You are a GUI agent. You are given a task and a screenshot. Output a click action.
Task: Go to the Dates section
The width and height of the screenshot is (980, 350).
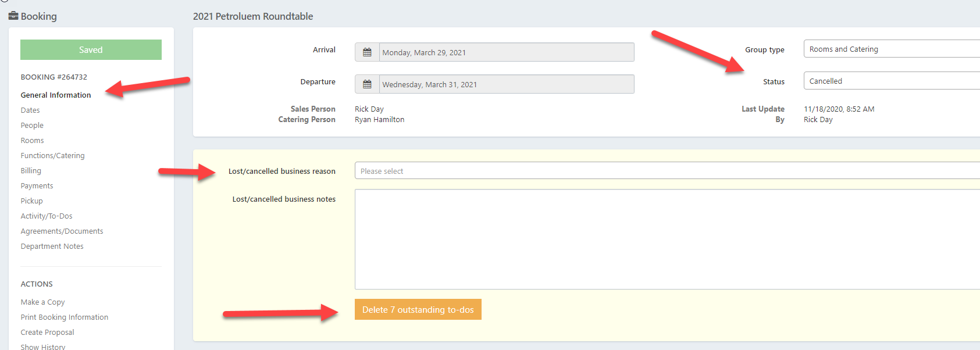30,110
